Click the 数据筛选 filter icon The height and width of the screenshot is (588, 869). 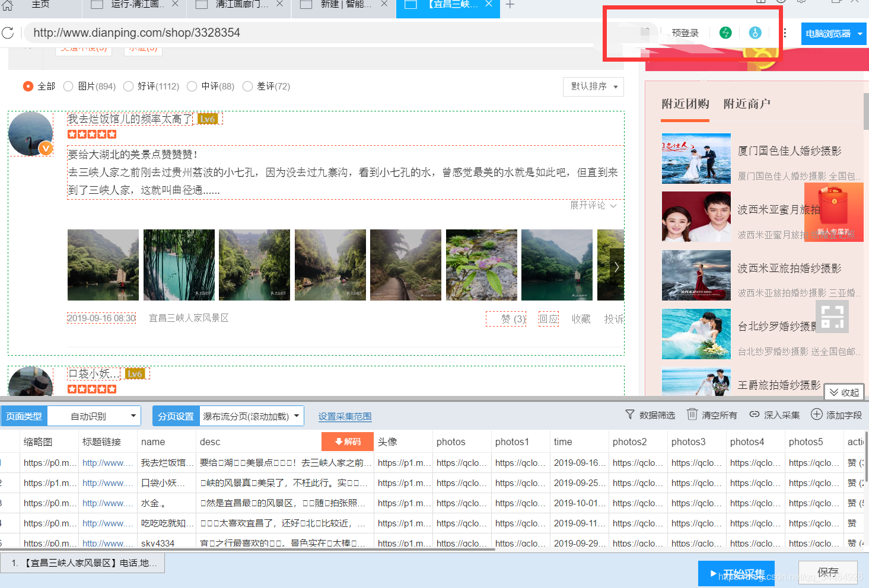tap(630, 414)
